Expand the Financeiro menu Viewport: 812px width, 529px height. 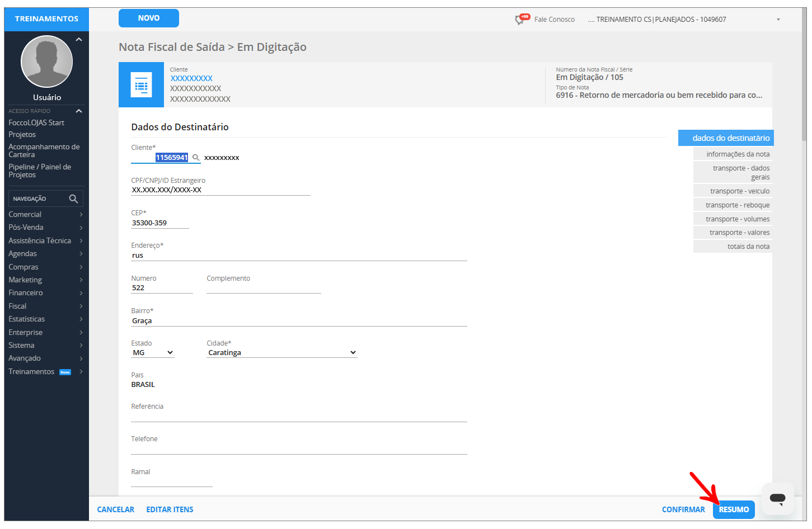pos(45,293)
